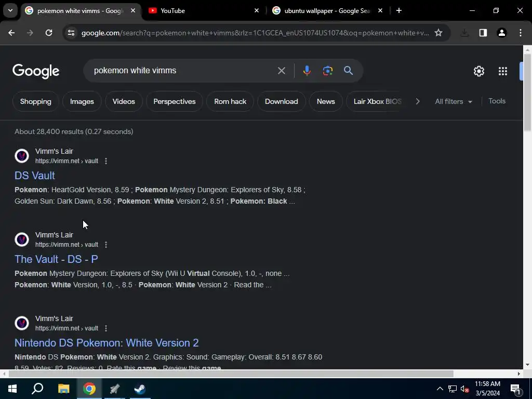Click the horizontal page scrollbar
Viewport: 532px width, 399px height.
(231, 374)
